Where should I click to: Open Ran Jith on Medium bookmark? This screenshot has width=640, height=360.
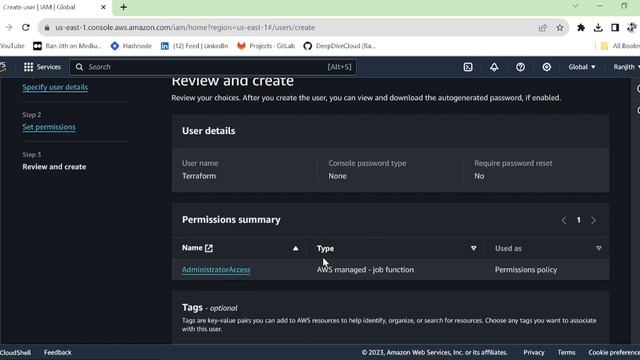click(67, 46)
